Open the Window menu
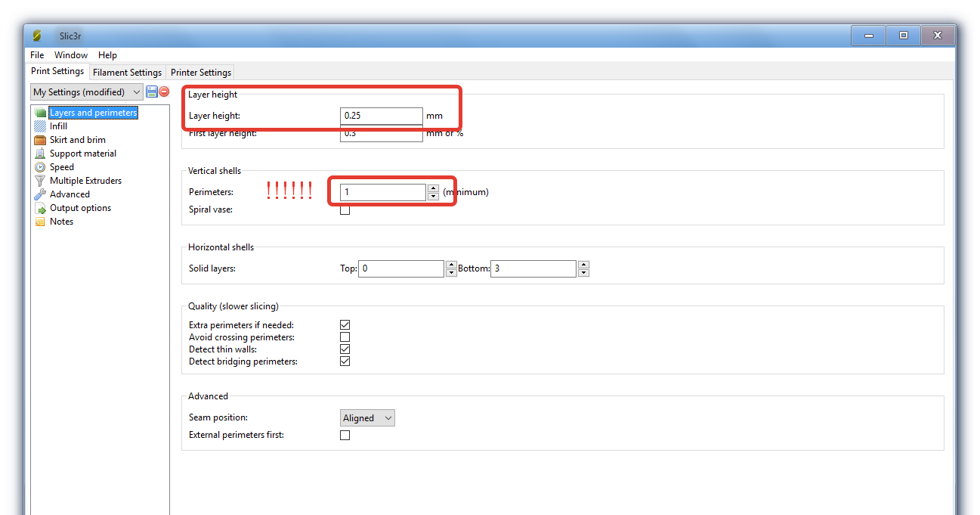 click(71, 55)
